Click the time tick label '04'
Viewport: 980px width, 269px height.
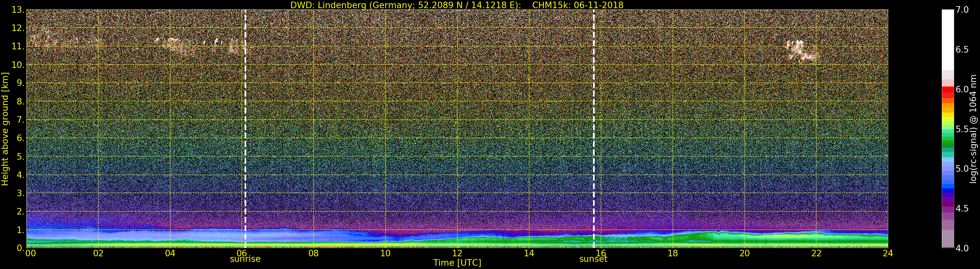[170, 253]
